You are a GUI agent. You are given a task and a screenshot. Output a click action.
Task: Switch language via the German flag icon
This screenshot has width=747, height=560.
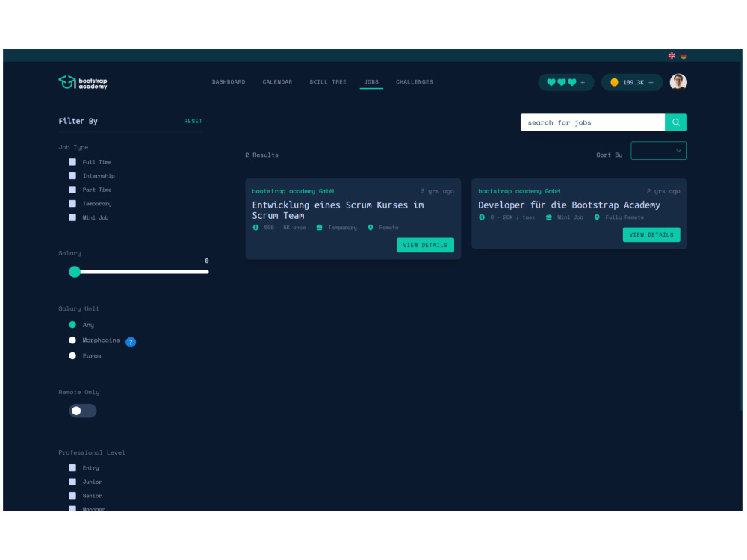[x=684, y=56]
